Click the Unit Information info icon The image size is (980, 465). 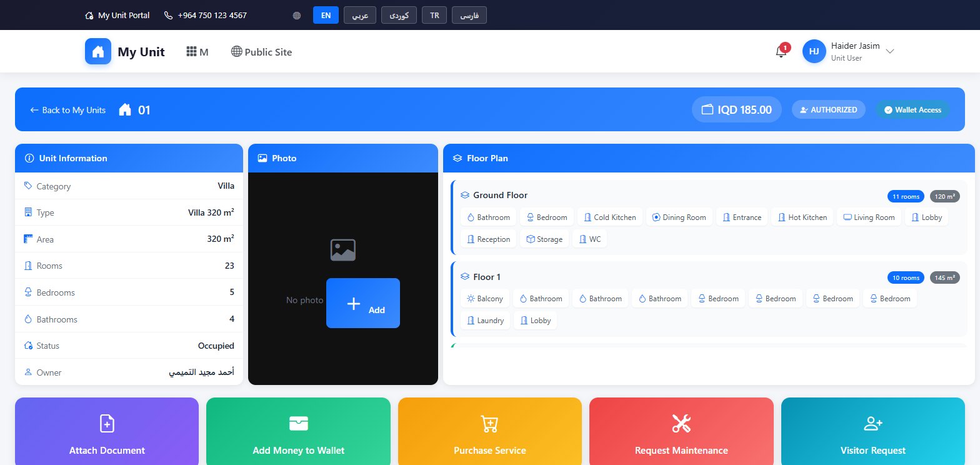29,158
